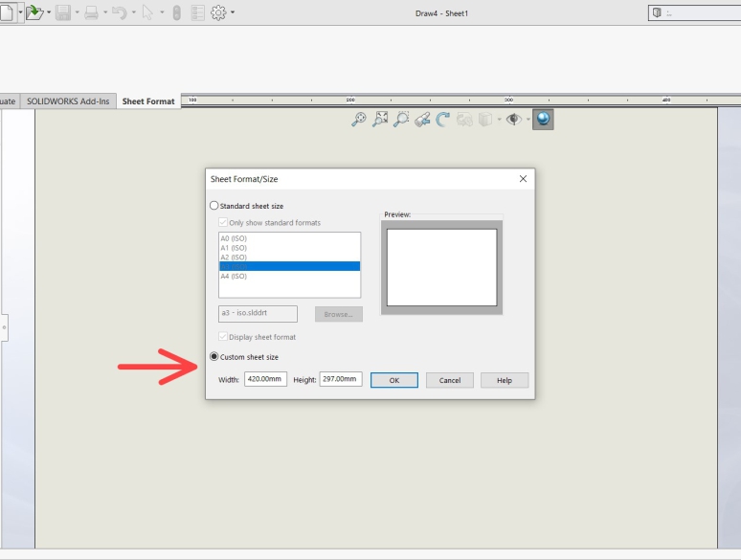Viewport: 741px width, 560px height.
Task: Click the Zoom to Fit icon
Action: (380, 120)
